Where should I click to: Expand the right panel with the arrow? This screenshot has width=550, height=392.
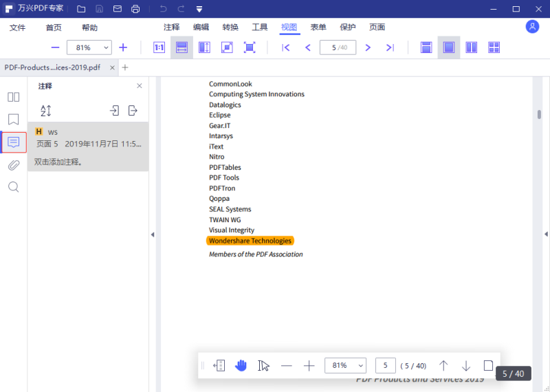tap(546, 234)
